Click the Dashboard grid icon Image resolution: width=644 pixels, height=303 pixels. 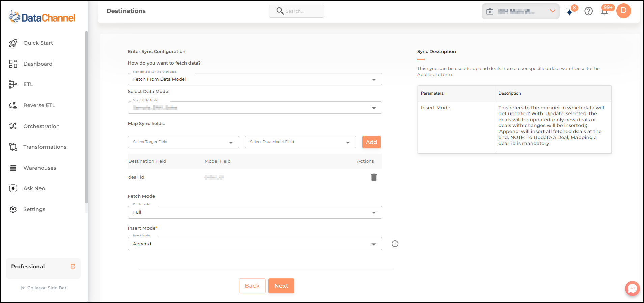(13, 64)
